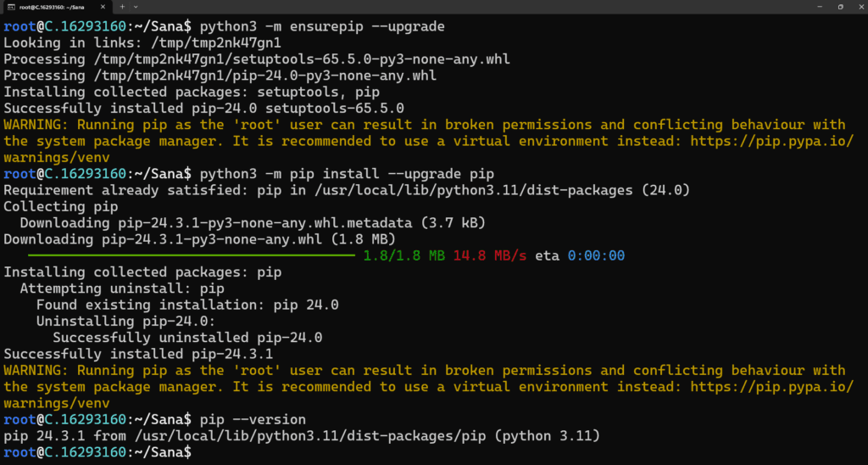
Task: Select the root@C.16293160: ~/Sana tab
Action: point(57,7)
